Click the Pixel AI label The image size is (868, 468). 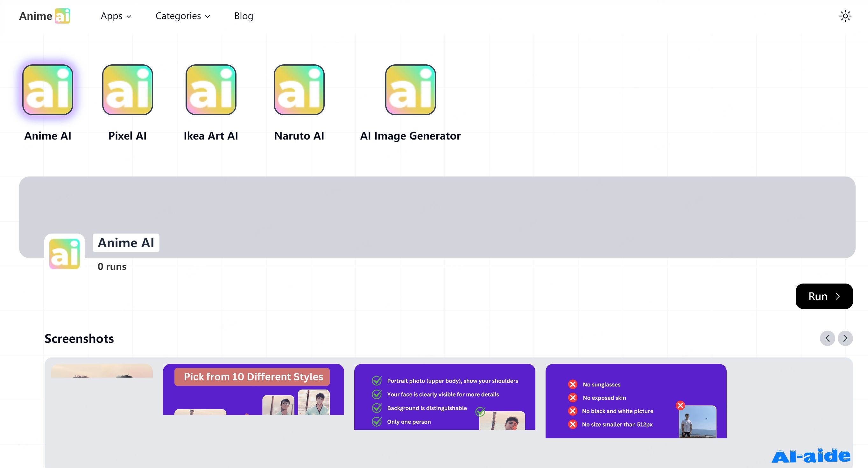pos(127,136)
